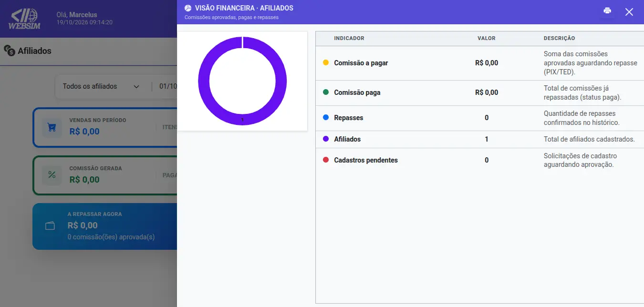644x307 pixels.
Task: Click the percent icon in Comissão Gerada card
Action: (52, 175)
